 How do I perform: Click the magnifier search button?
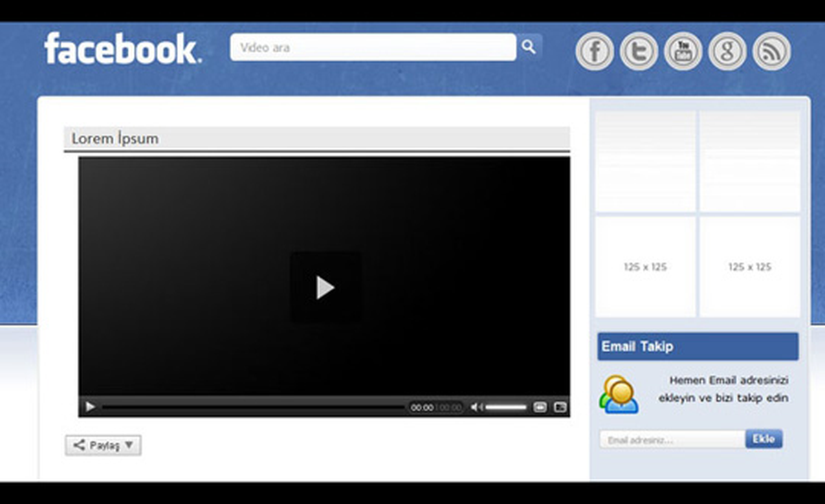click(x=529, y=47)
